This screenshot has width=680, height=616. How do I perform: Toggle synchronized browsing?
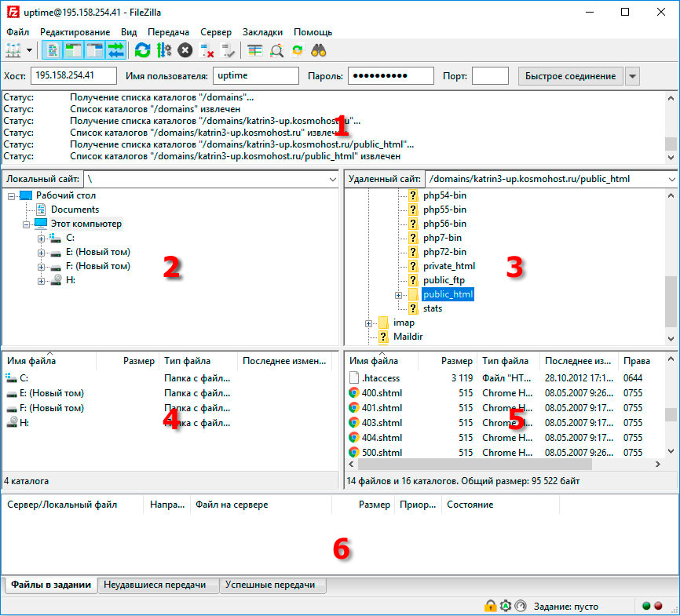(298, 50)
